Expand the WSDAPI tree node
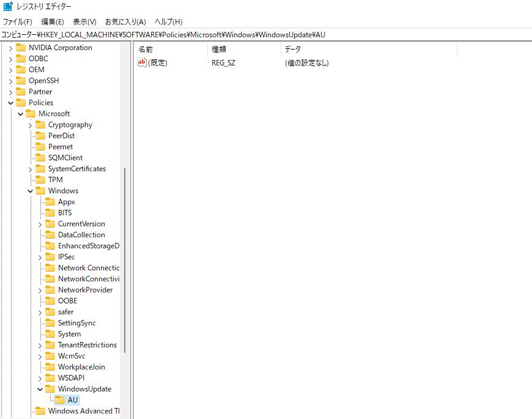532x419 pixels. (x=40, y=377)
